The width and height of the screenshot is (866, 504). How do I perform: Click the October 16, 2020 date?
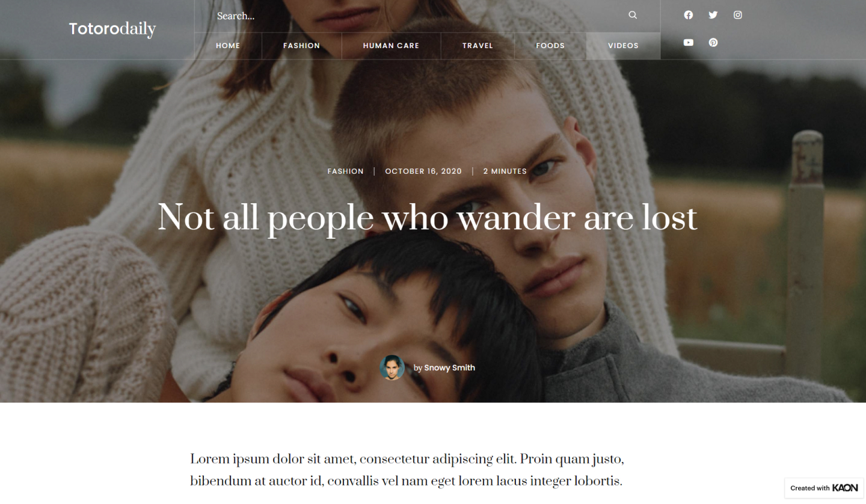423,171
